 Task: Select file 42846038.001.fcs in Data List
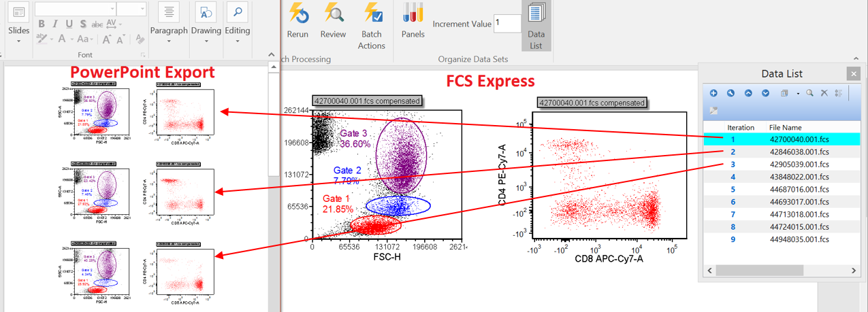[799, 152]
